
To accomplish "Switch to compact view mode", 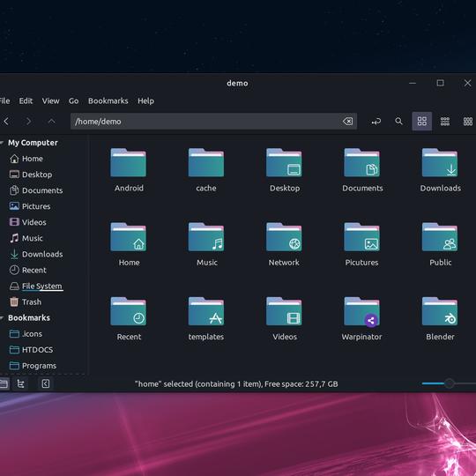I will click(x=468, y=122).
